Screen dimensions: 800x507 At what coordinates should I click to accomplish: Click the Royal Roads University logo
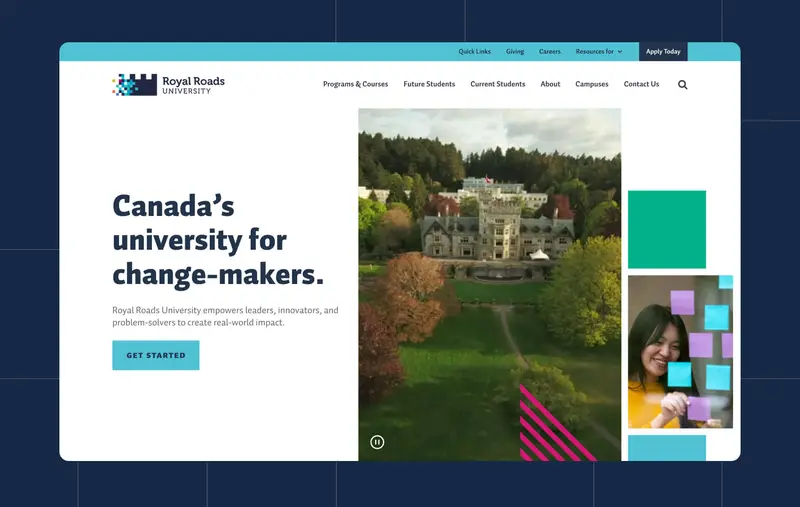coord(168,85)
